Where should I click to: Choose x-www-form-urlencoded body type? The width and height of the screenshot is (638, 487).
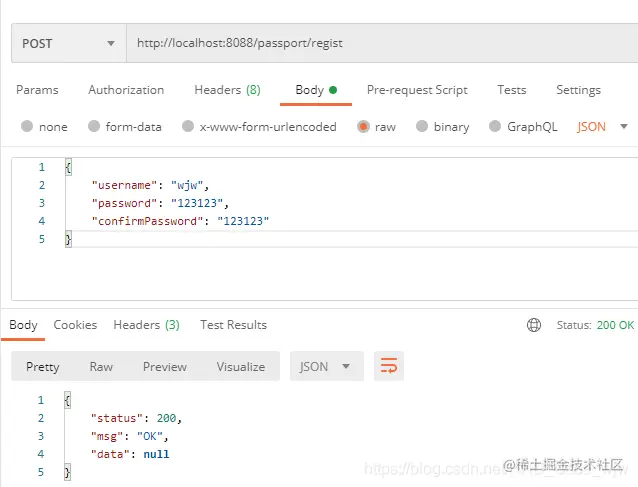[x=188, y=127]
